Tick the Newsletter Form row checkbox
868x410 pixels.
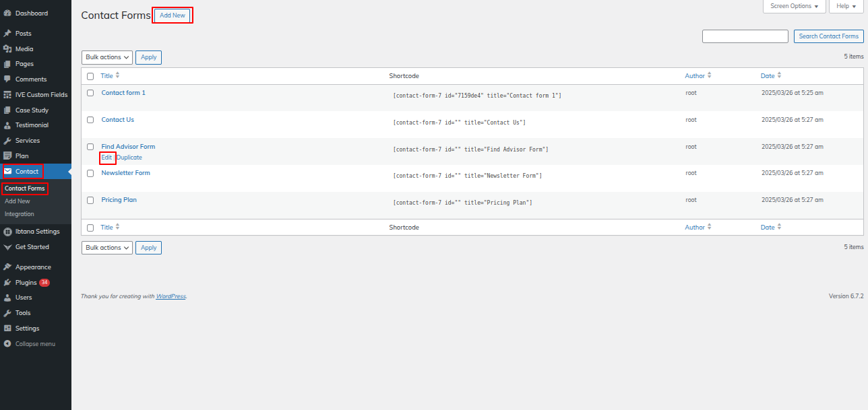(90, 173)
